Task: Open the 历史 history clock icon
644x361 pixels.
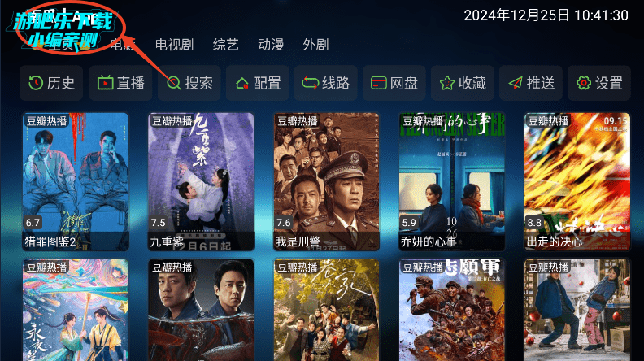Action: (x=36, y=84)
